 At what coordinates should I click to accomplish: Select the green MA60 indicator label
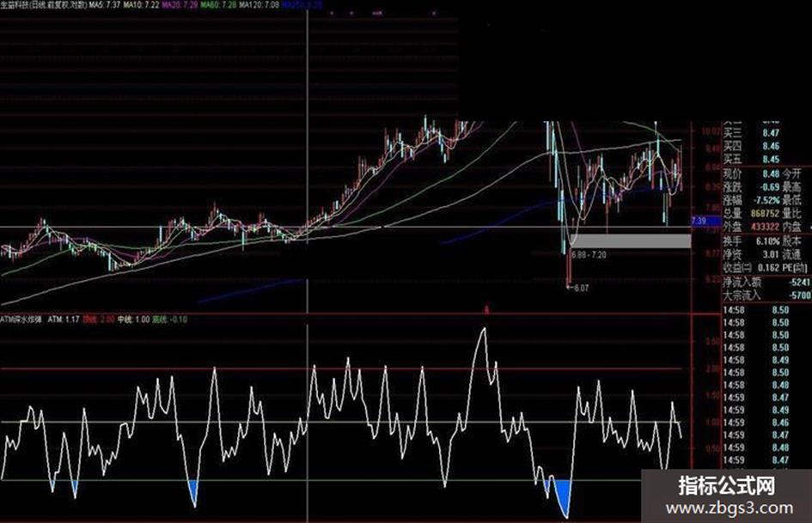(x=218, y=4)
